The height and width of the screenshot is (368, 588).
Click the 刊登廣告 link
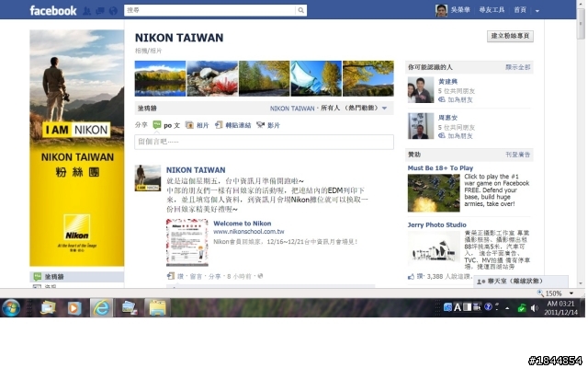click(x=517, y=155)
